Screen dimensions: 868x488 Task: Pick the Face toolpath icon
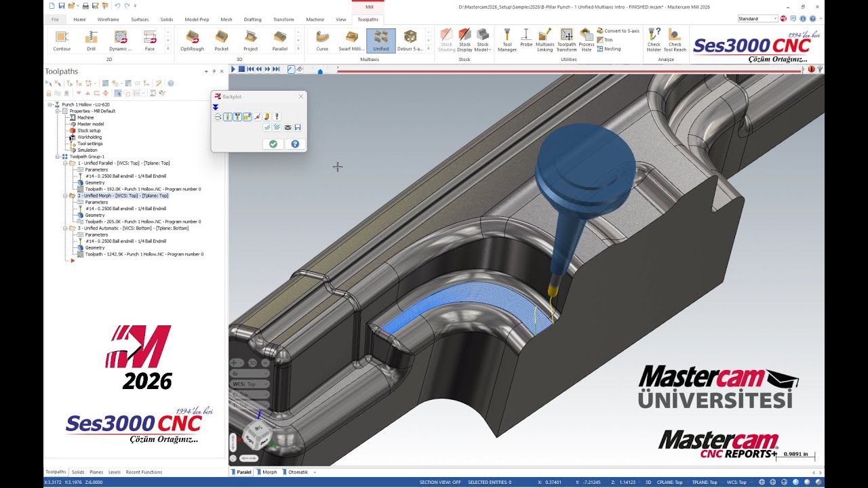pos(150,41)
